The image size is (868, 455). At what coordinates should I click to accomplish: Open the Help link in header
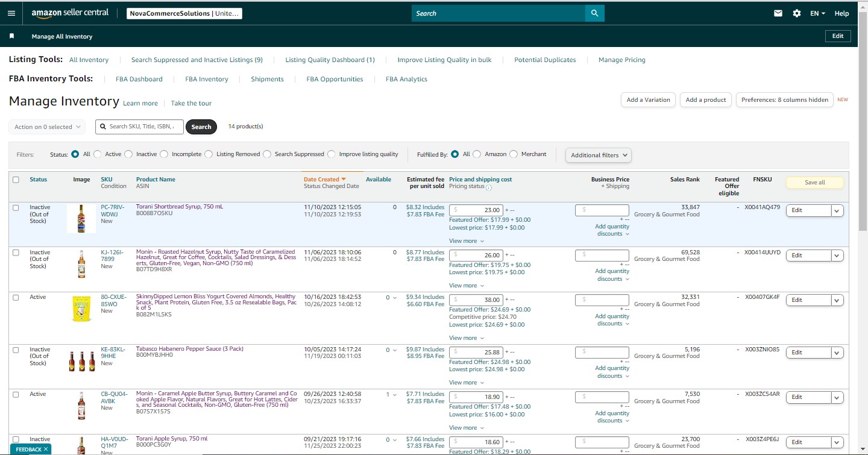pos(841,13)
